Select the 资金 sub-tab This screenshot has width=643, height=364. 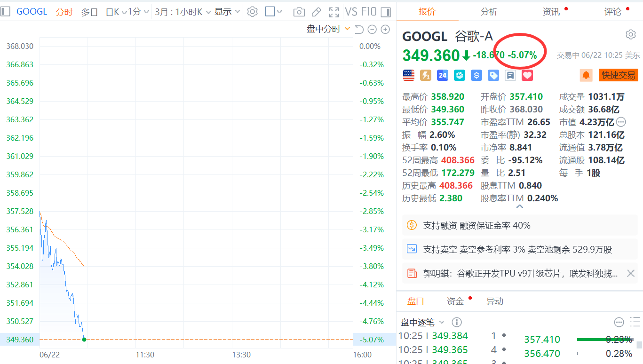coord(455,301)
